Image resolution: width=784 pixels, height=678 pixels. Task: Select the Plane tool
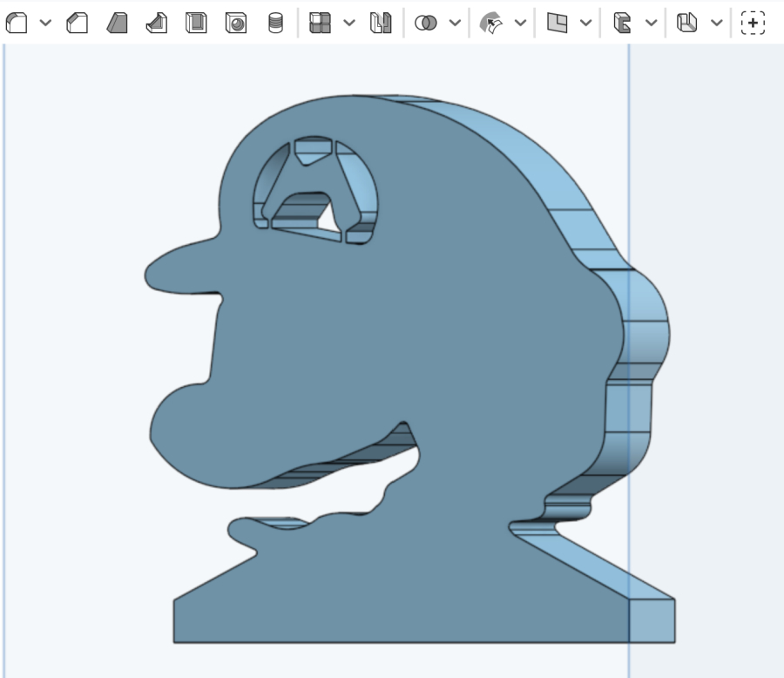tap(558, 24)
